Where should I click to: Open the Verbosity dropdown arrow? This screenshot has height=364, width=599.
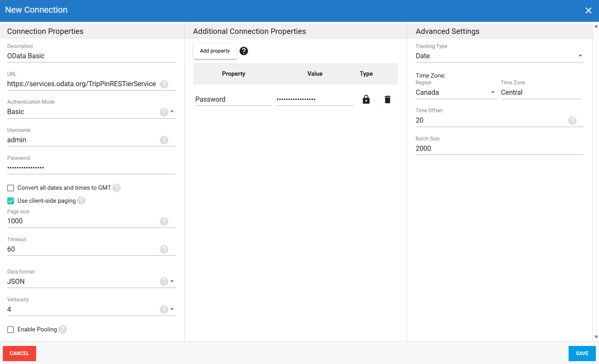click(172, 309)
